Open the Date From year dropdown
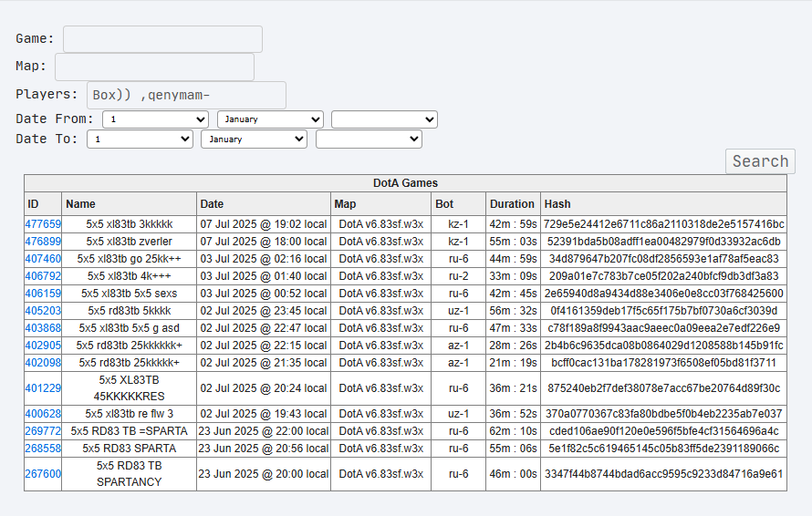 (384, 119)
